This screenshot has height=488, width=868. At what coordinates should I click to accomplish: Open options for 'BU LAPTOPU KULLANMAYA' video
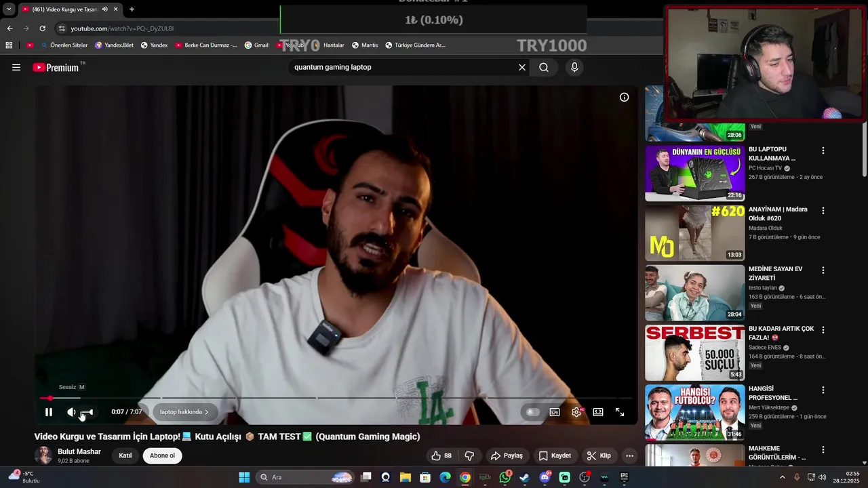coord(823,150)
